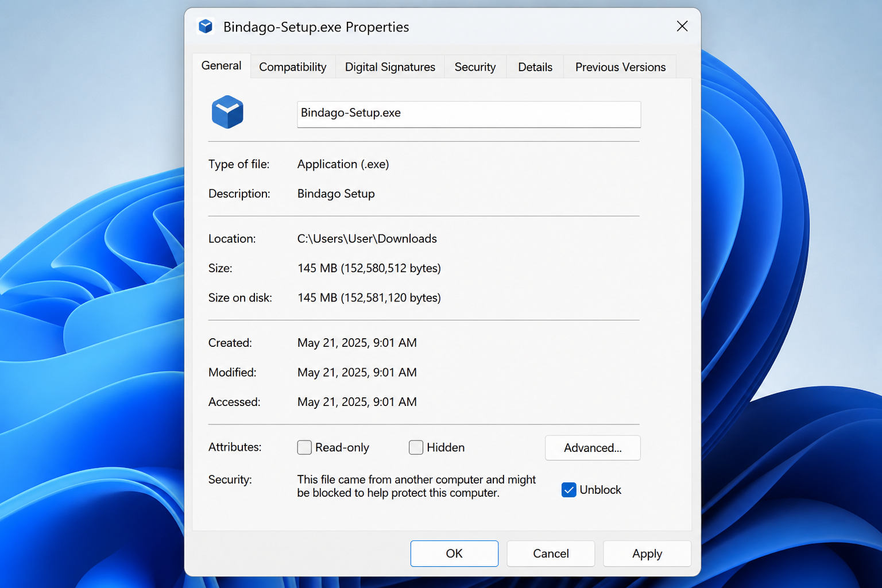Close the Properties dialog
Image resolution: width=882 pixels, height=588 pixels.
tap(682, 26)
